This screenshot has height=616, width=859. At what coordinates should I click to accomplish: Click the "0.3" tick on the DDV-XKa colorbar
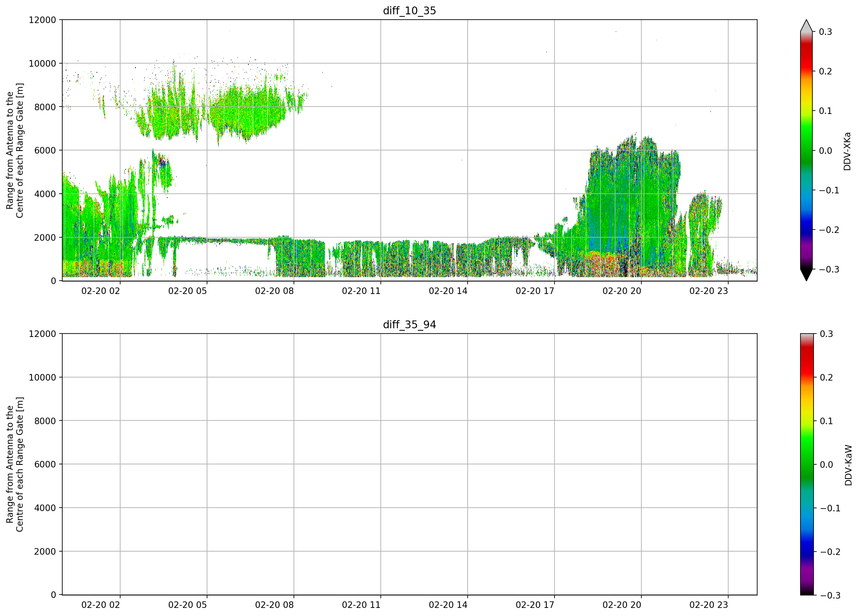(x=826, y=32)
